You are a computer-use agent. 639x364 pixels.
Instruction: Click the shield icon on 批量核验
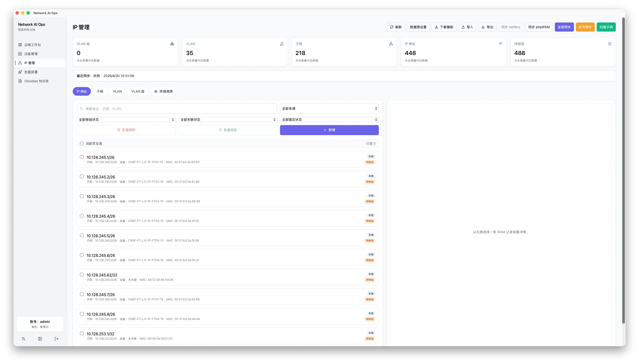point(220,130)
